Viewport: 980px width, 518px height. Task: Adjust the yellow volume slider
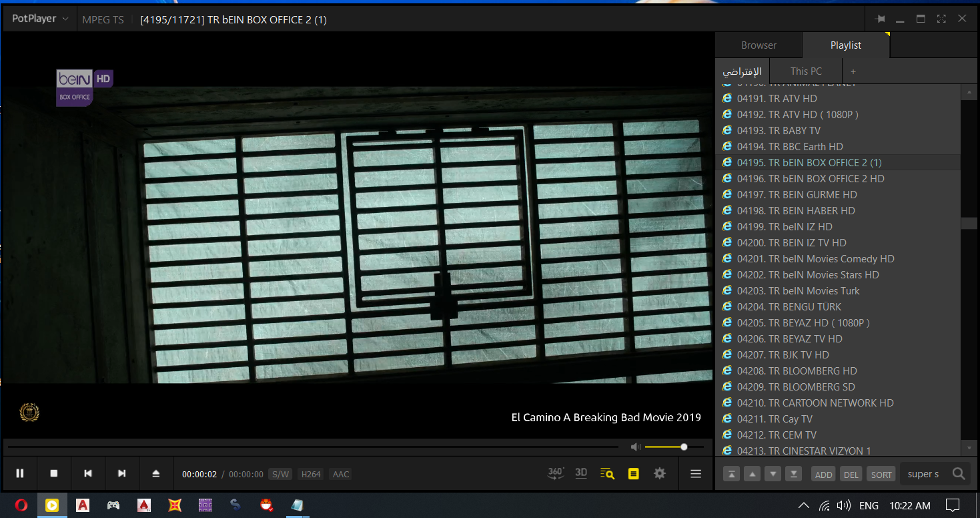[674, 447]
